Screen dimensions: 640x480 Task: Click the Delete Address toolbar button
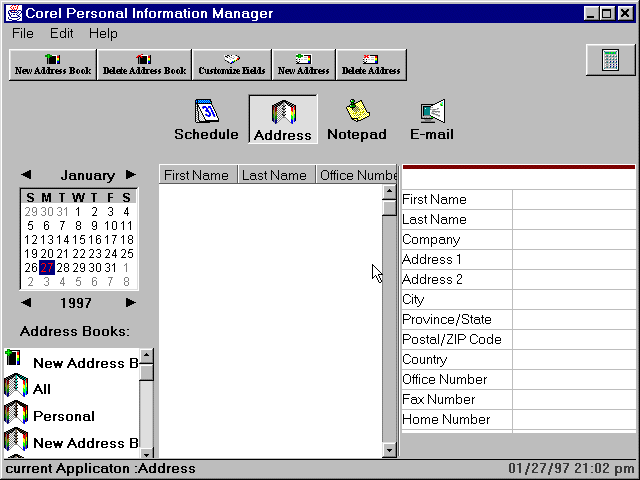371,65
